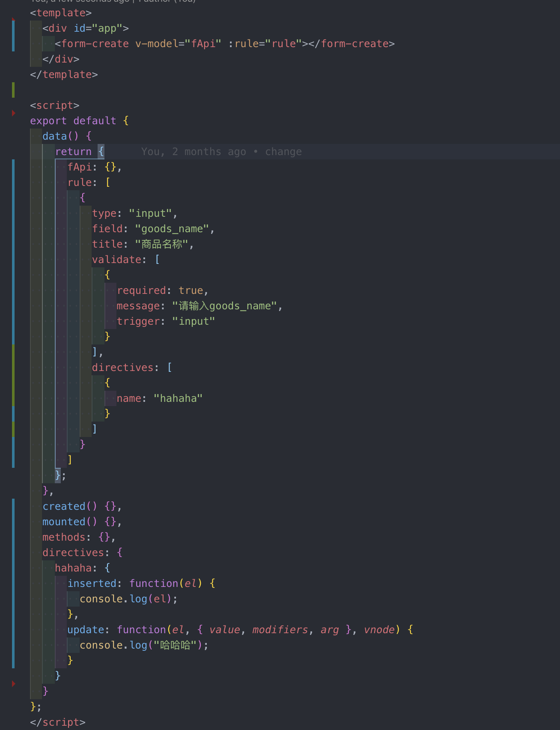Click the rule: [ line
This screenshot has height=730, width=560.
pos(89,182)
